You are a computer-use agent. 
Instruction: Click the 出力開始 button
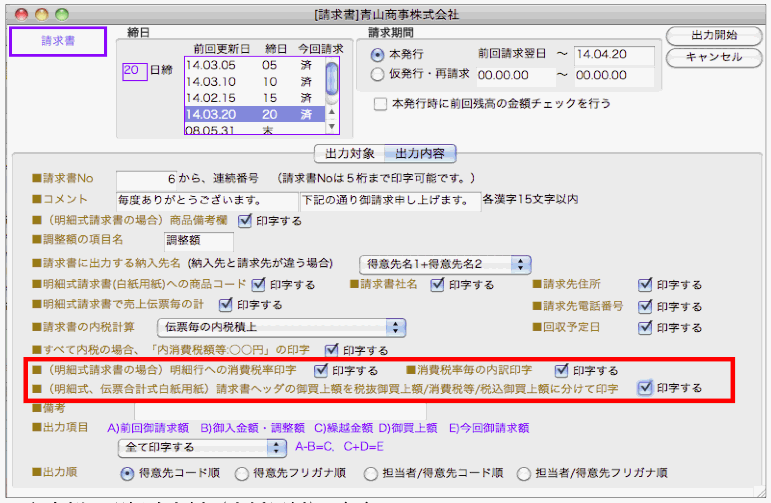(714, 35)
